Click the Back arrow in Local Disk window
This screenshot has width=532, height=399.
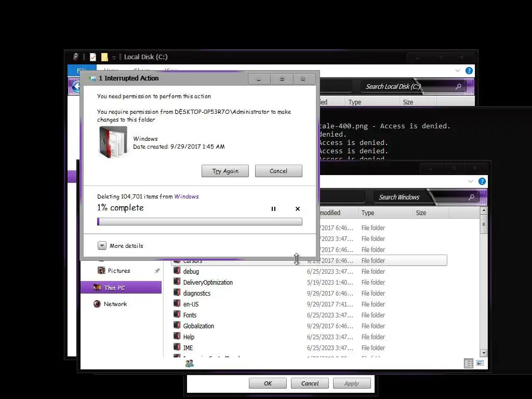point(76,87)
